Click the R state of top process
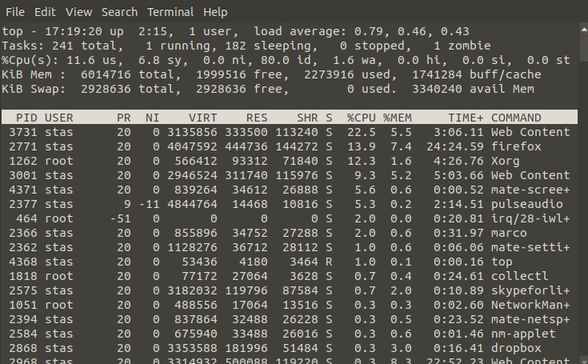 click(x=329, y=262)
